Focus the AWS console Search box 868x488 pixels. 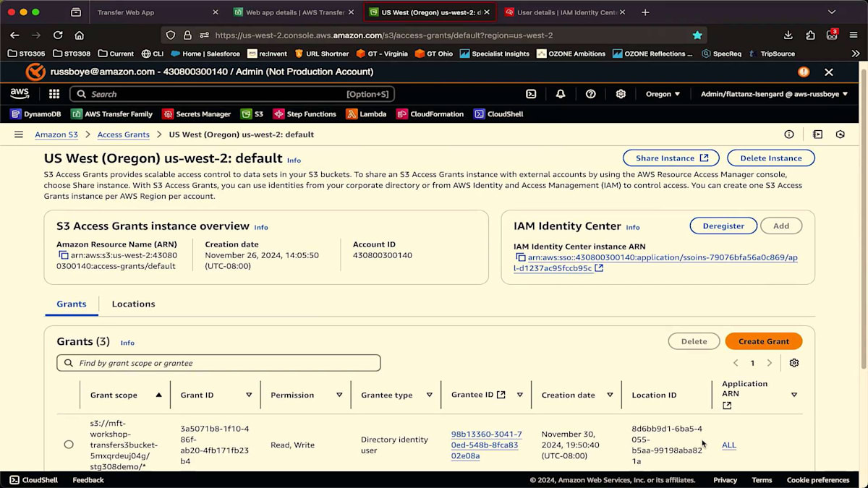(231, 94)
